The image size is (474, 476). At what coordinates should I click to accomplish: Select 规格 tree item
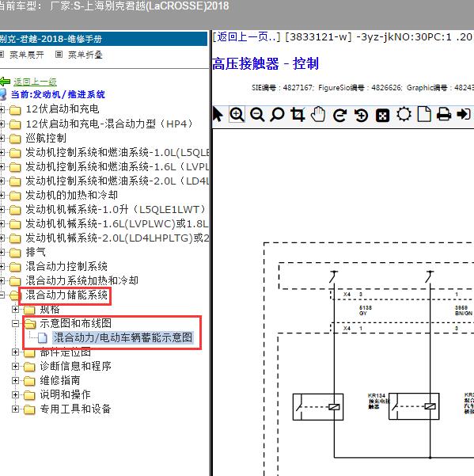click(50, 310)
